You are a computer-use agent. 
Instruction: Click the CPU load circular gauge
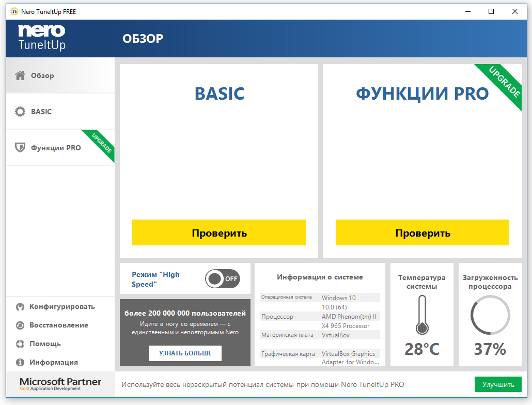coord(490,315)
